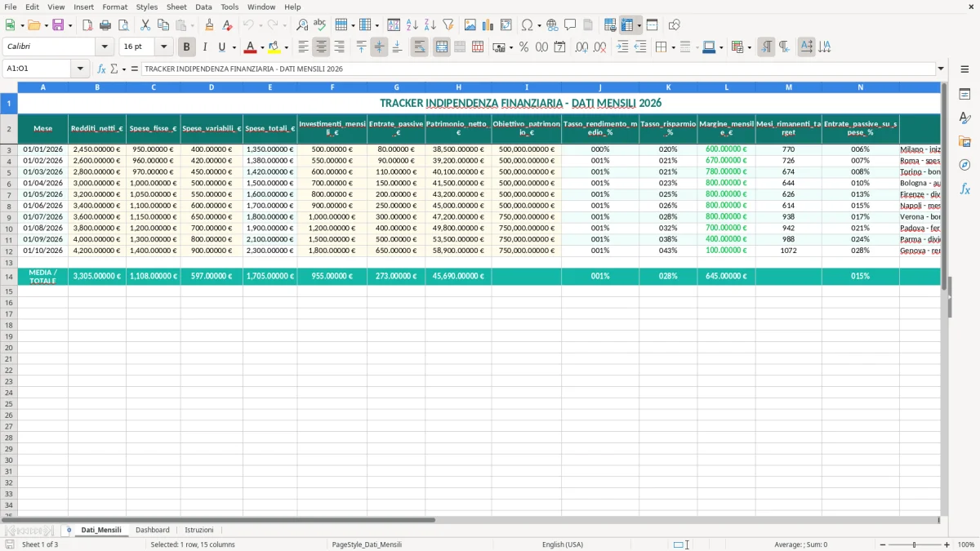Insert a comment
Viewport: 980px width, 551px height.
[x=570, y=25]
